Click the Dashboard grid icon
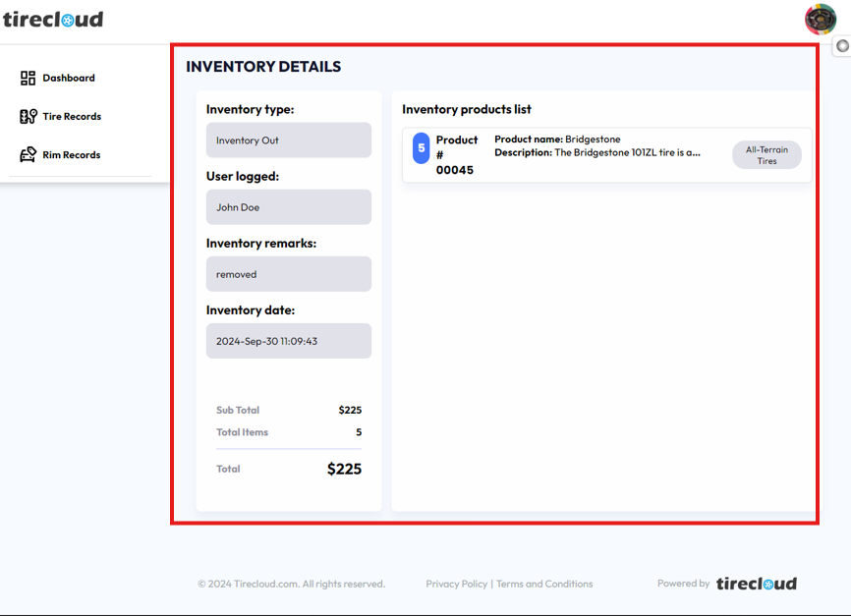Viewport: 851px width, 616px height. tap(28, 78)
